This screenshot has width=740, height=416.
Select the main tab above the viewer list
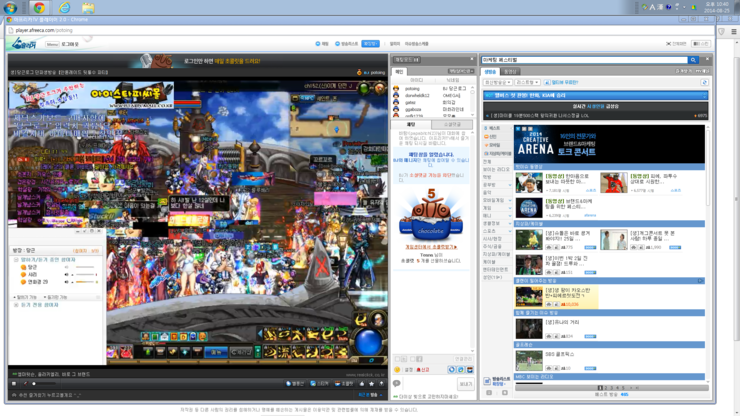click(x=399, y=72)
